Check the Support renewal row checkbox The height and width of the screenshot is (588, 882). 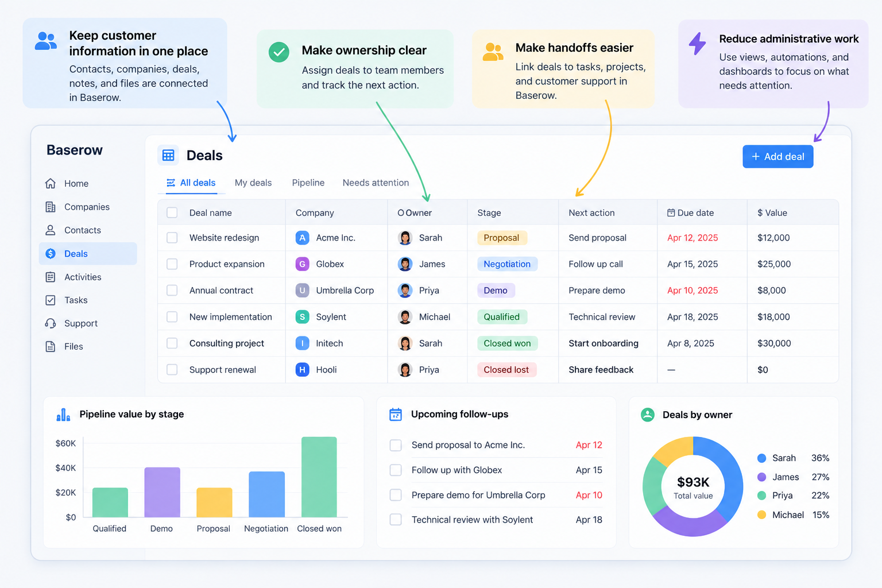(172, 370)
